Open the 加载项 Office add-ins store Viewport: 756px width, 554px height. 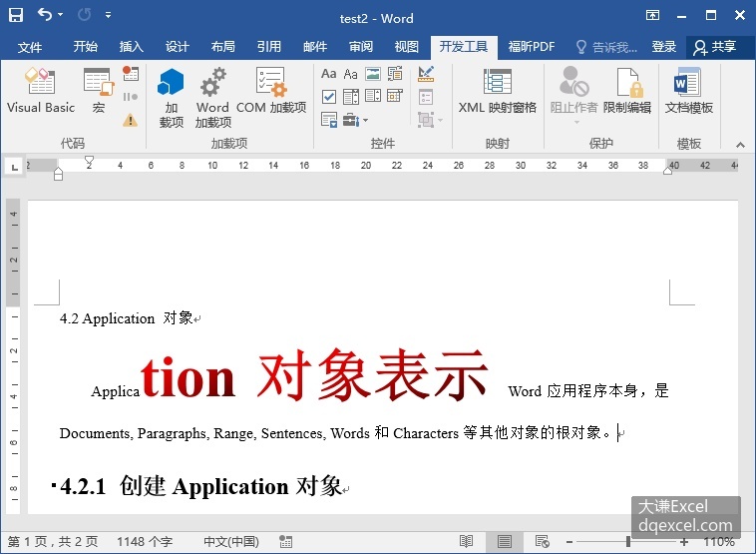click(x=172, y=98)
